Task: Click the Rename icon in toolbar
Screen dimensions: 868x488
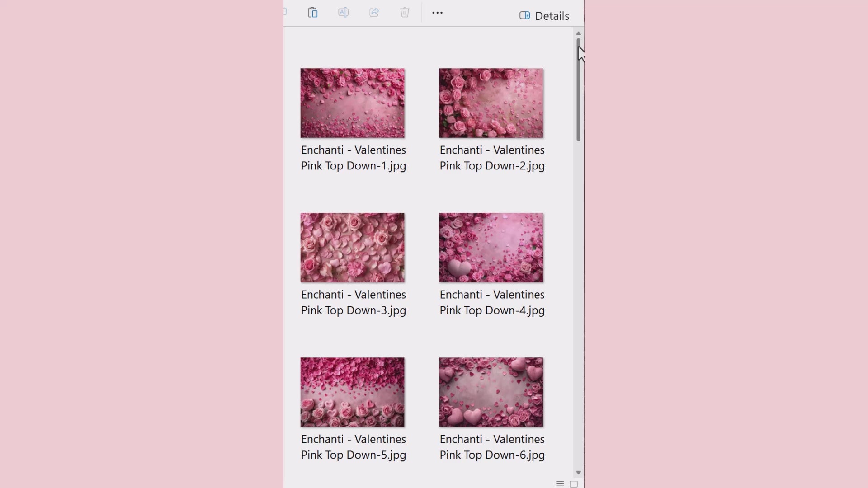Action: (x=343, y=13)
